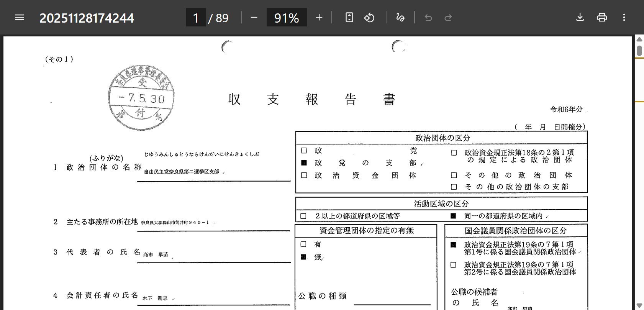Rotate the document counterclockwise
Screen dimensions: 644x310
coord(369,18)
